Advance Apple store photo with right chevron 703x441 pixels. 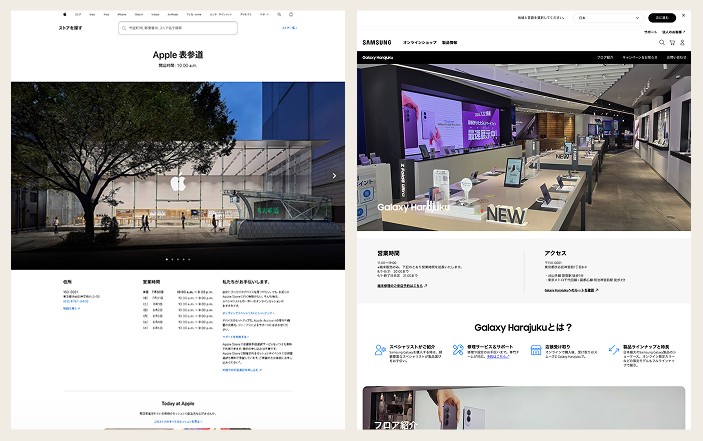[x=334, y=176]
